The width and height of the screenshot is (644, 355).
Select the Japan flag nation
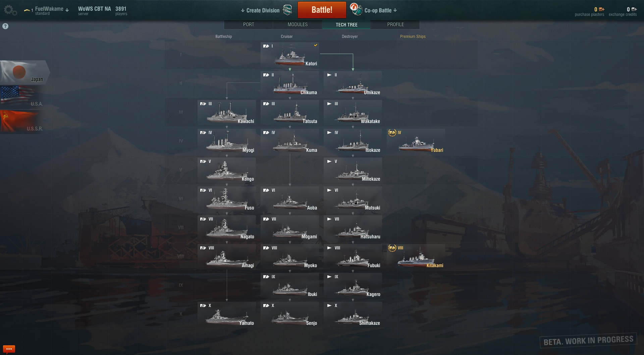(25, 72)
